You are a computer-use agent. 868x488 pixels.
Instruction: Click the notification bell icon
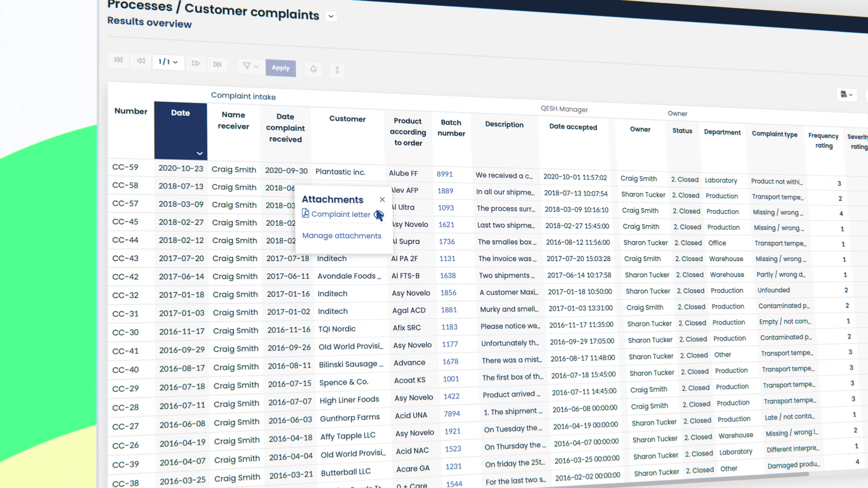(x=313, y=69)
